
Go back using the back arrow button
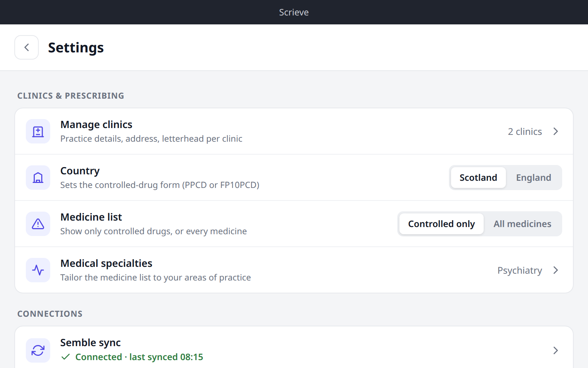coord(27,47)
